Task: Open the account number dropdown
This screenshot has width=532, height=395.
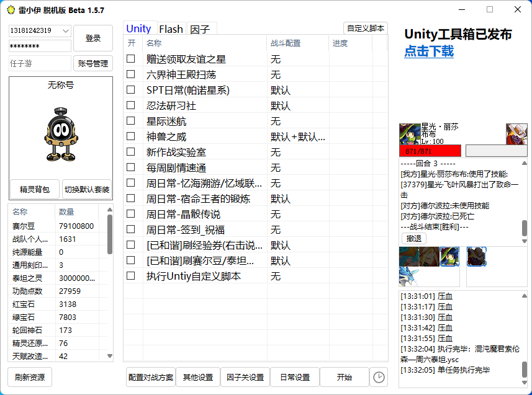Action: pos(65,30)
